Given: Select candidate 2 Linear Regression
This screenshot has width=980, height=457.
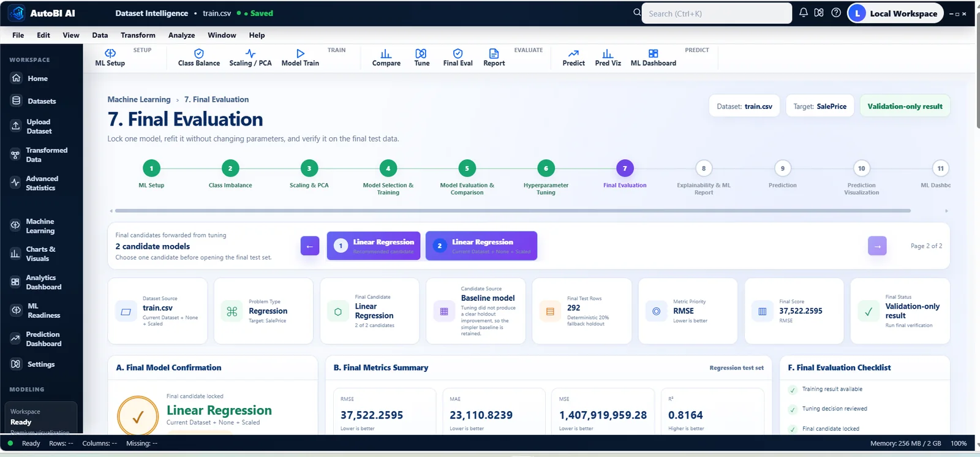Looking at the screenshot, I should pos(481,246).
